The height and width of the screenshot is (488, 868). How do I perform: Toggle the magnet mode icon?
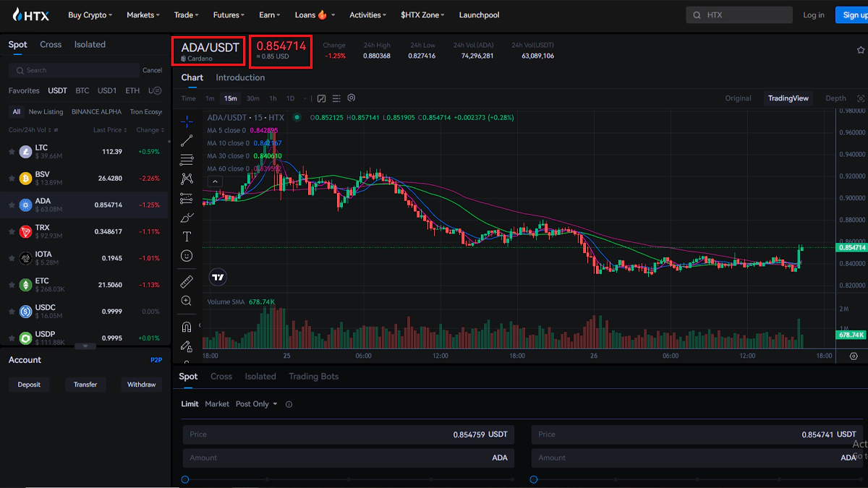pyautogui.click(x=187, y=327)
